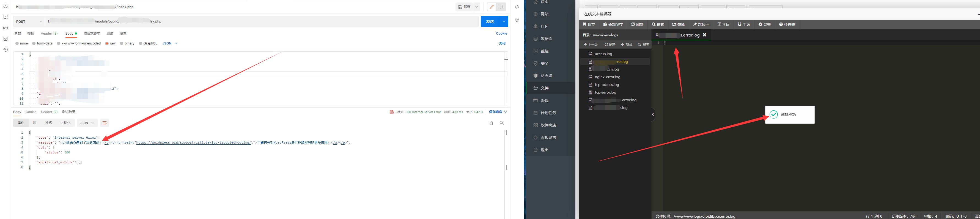980x219 pixels.
Task: Click 搜索 in the editor's top toolbar
Action: [x=658, y=25]
